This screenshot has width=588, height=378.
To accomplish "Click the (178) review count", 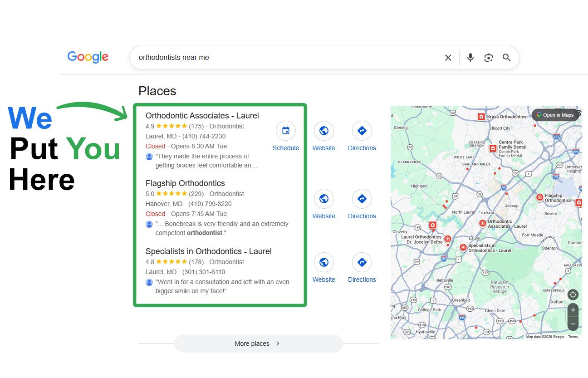I will click(196, 262).
